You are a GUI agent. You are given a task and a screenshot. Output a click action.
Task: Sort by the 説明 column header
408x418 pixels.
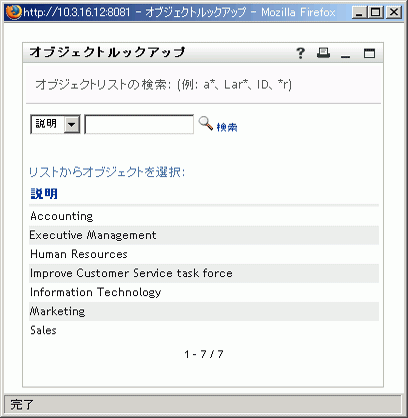click(44, 194)
